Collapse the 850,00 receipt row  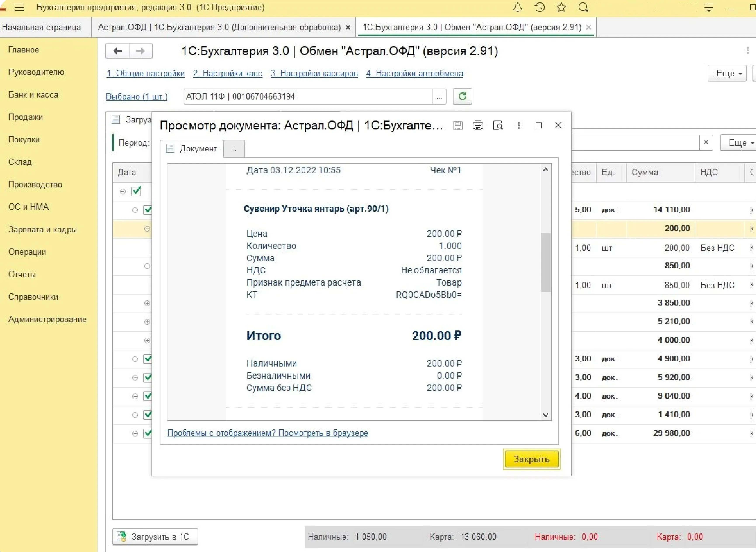[x=147, y=266]
